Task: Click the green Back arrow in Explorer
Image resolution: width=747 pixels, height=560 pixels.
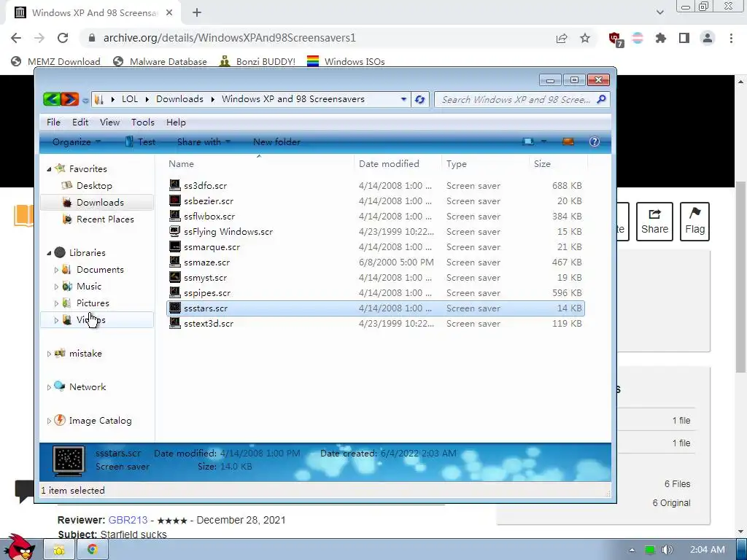Action: pyautogui.click(x=52, y=99)
